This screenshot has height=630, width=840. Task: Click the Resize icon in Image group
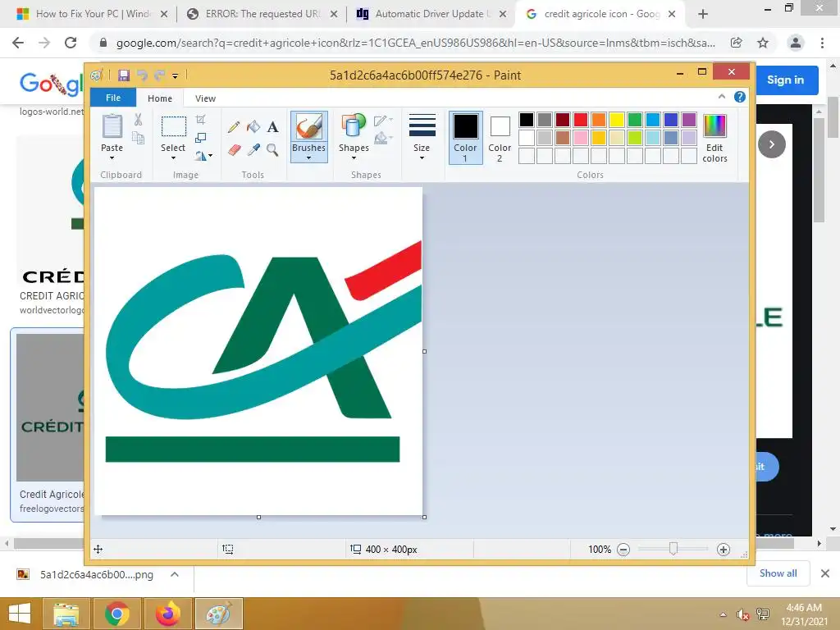(200, 138)
